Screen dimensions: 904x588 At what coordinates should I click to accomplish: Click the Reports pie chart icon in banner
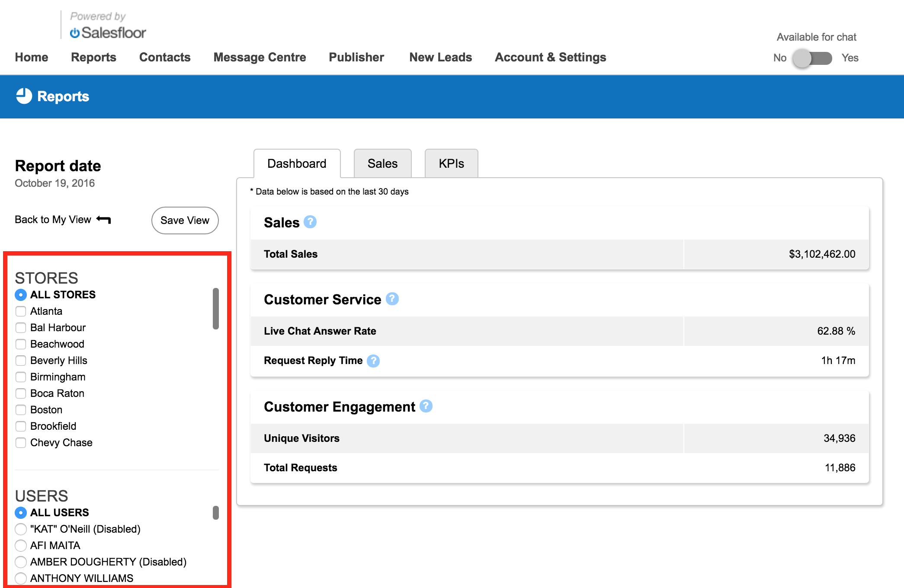pos(24,96)
